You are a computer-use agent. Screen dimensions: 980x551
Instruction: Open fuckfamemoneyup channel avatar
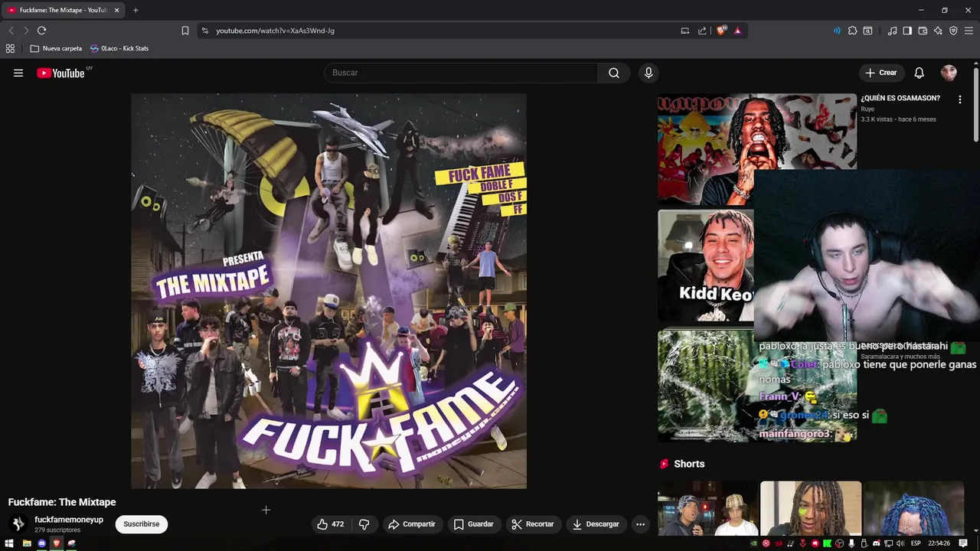[18, 524]
